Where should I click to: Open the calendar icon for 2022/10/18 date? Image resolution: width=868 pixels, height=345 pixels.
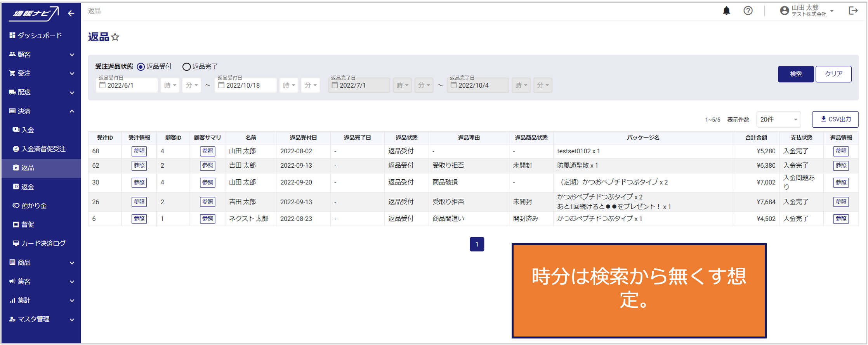[221, 85]
